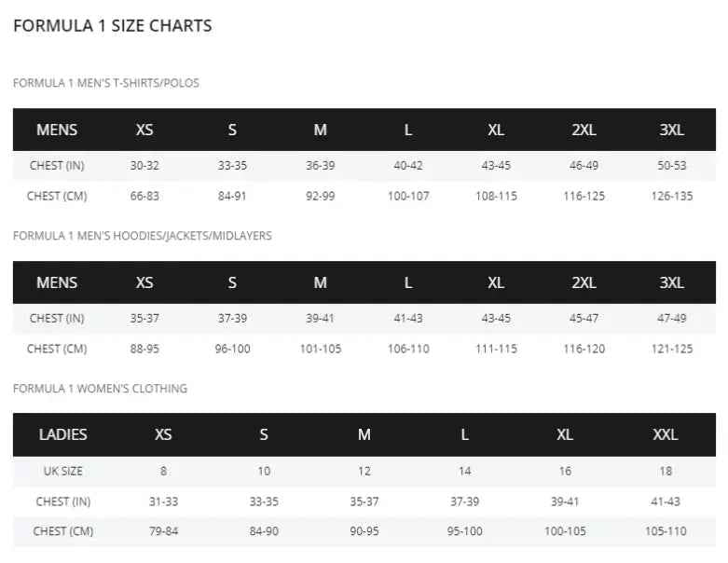The image size is (728, 563).
Task: Click the 30-32 chest inches cell
Action: click(x=144, y=166)
